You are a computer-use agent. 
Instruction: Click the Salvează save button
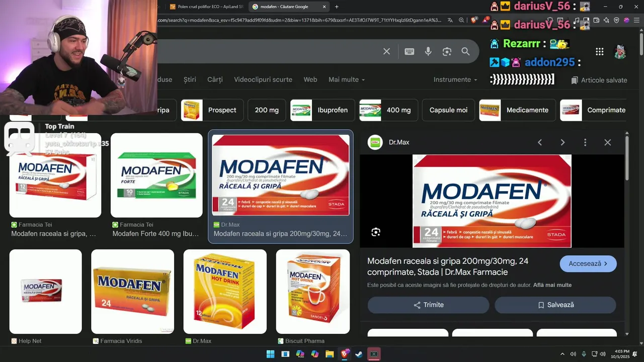(x=555, y=305)
